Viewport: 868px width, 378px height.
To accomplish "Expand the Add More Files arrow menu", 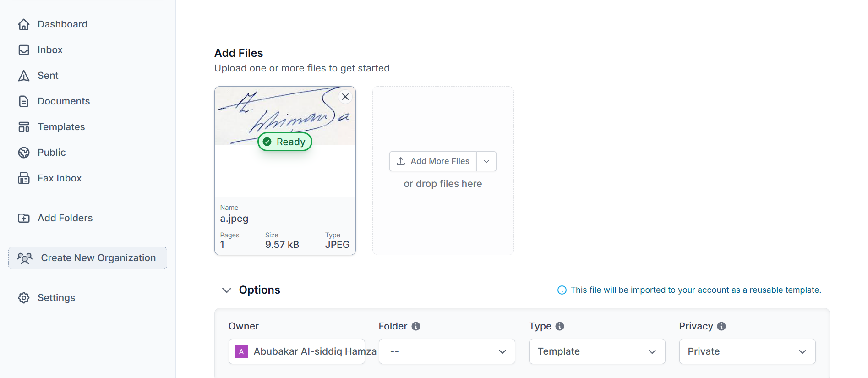I will click(x=486, y=161).
